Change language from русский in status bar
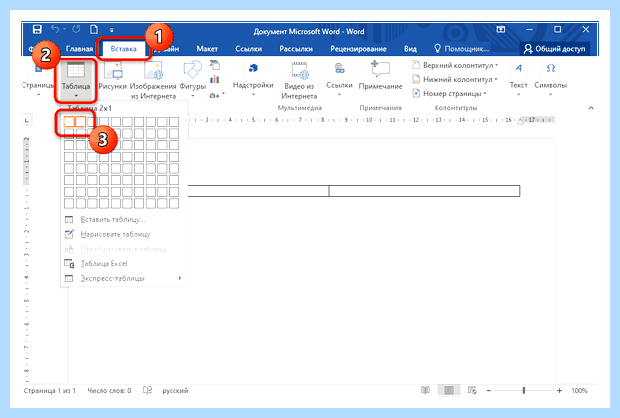This screenshot has width=620, height=418. point(175,391)
